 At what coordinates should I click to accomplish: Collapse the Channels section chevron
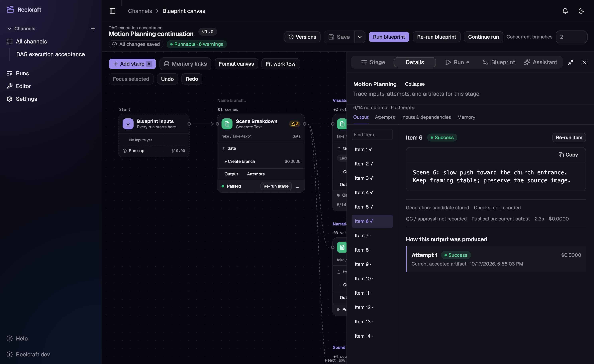point(9,29)
